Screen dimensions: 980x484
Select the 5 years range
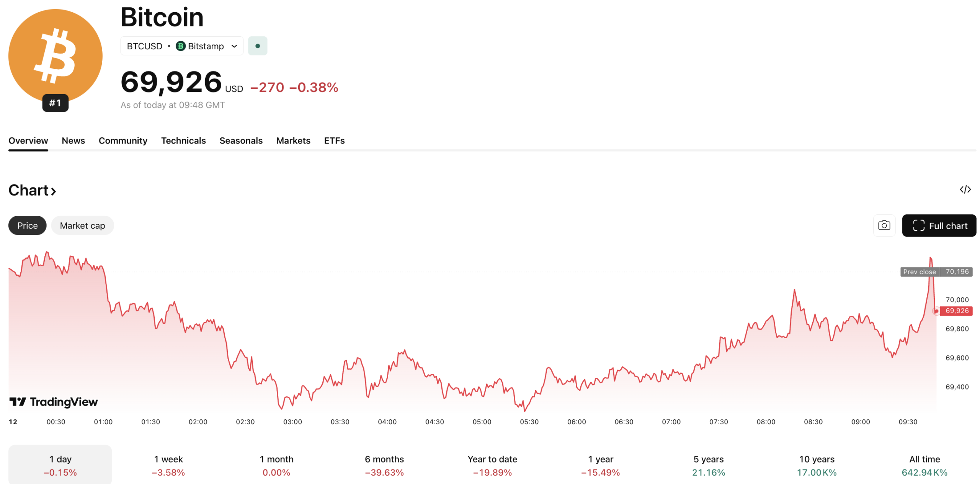(709, 465)
